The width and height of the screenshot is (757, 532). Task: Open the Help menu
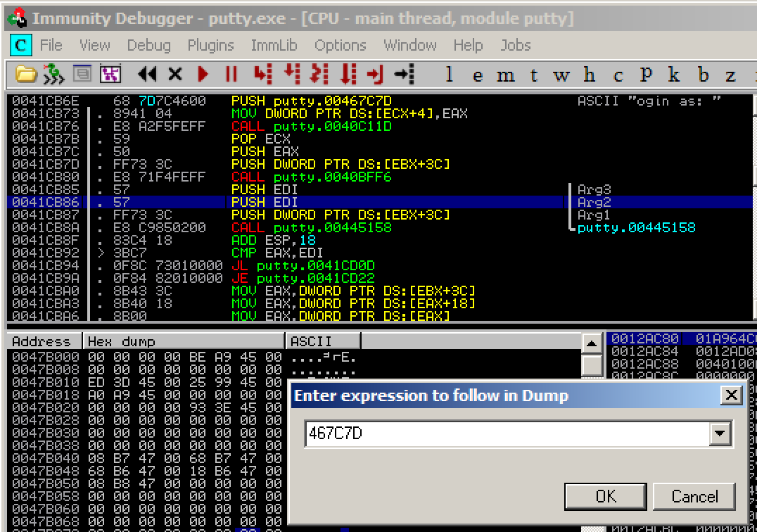[468, 45]
